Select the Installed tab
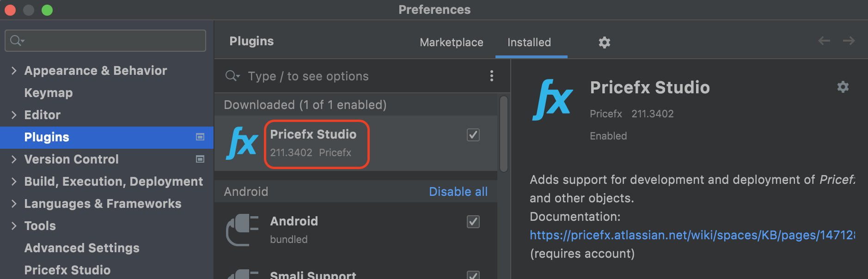Viewport: 868px width, 279px height. point(529,42)
